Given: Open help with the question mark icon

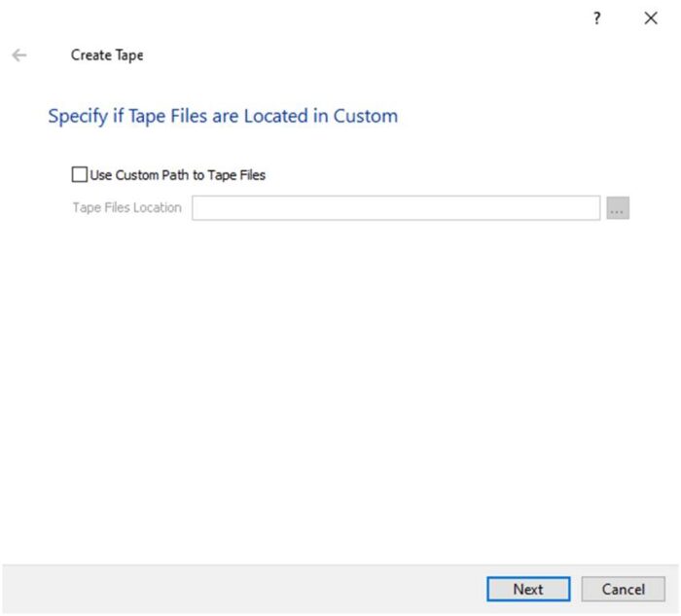Looking at the screenshot, I should [597, 18].
